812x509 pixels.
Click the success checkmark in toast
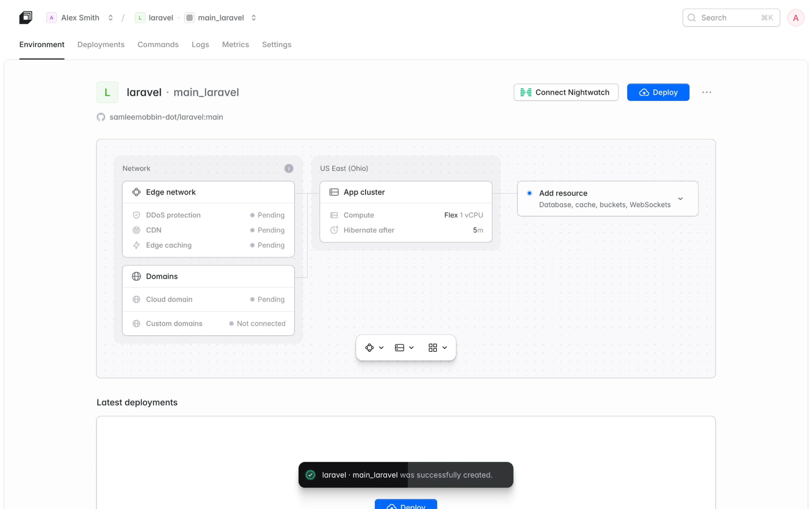[x=310, y=475]
